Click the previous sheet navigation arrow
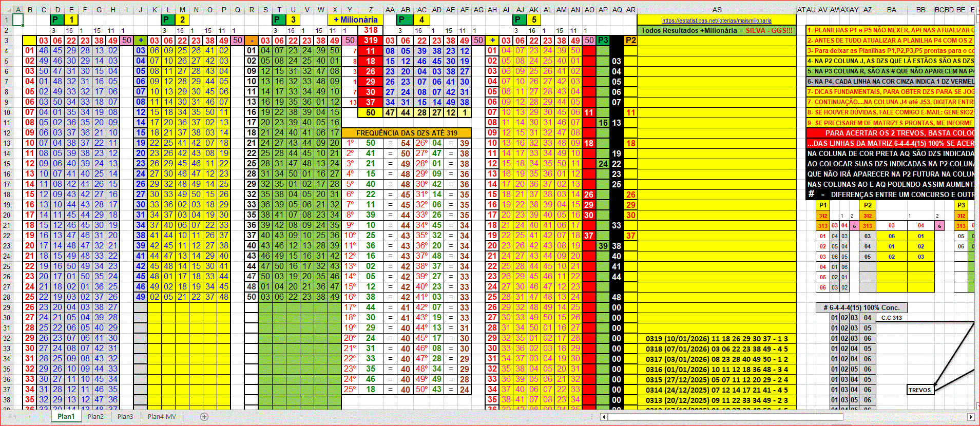 pyautogui.click(x=15, y=417)
